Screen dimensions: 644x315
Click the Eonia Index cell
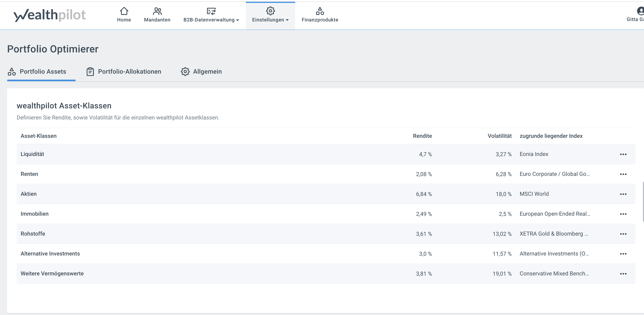point(534,154)
